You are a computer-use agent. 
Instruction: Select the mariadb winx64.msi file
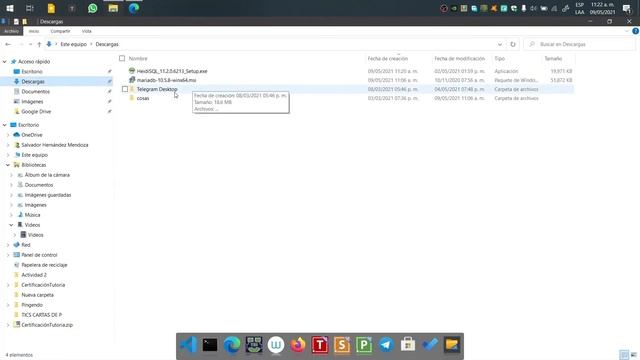click(x=166, y=80)
